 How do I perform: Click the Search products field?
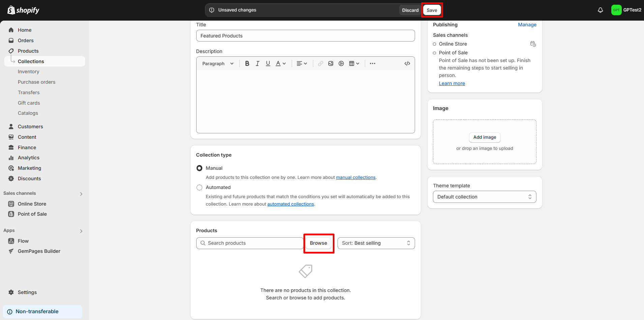coord(250,243)
